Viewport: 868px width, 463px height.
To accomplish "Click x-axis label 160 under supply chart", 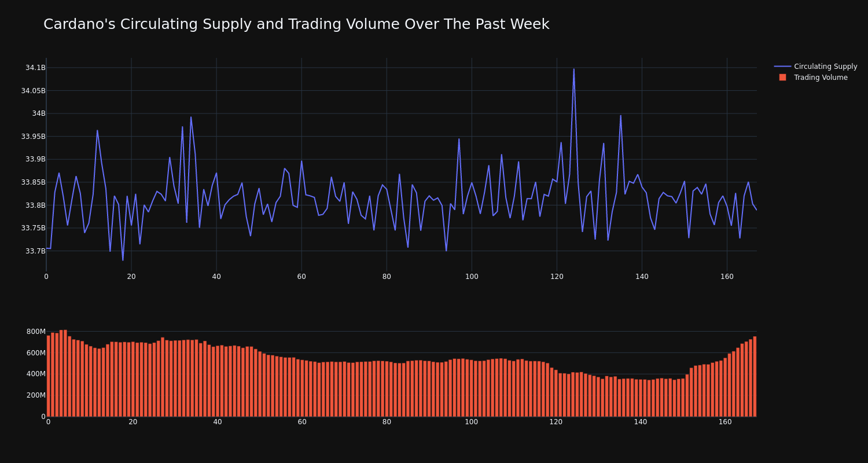I will tap(727, 277).
